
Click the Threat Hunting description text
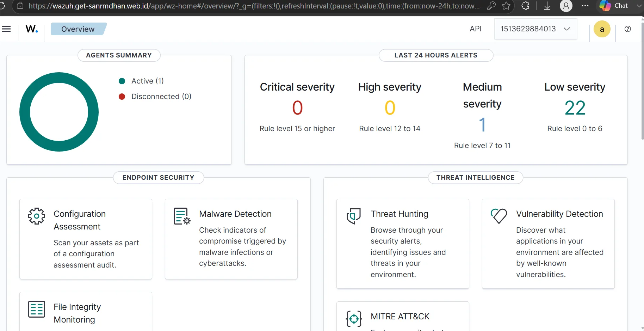[408, 252]
